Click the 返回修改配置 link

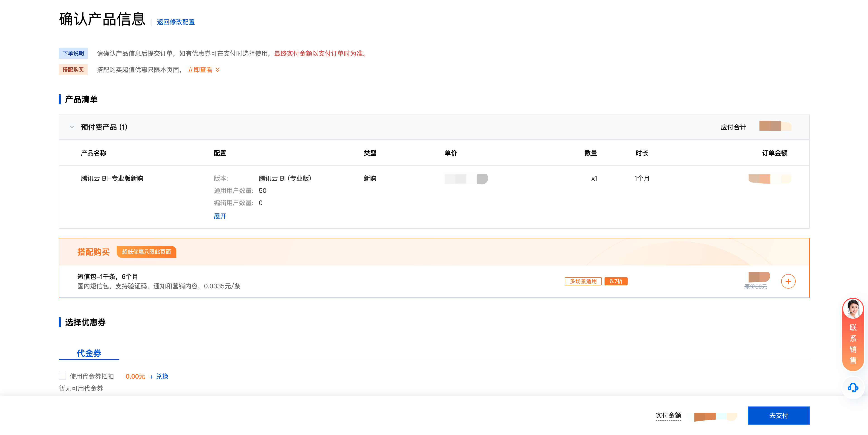click(175, 22)
